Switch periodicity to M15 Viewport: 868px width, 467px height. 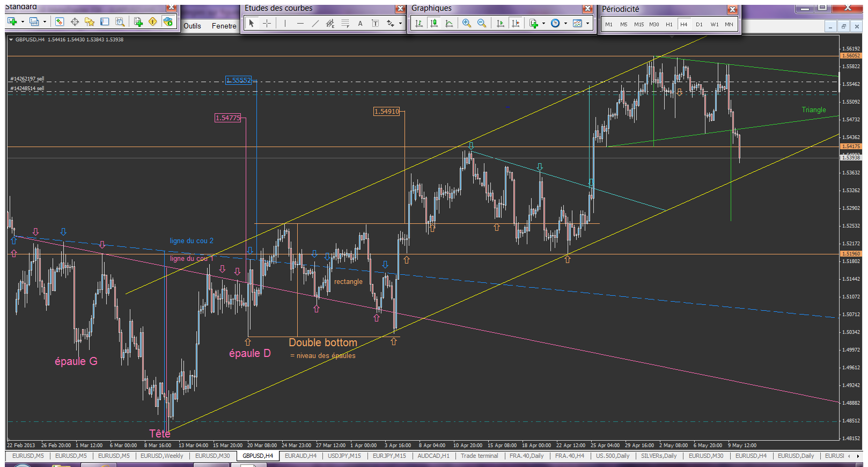pos(638,24)
